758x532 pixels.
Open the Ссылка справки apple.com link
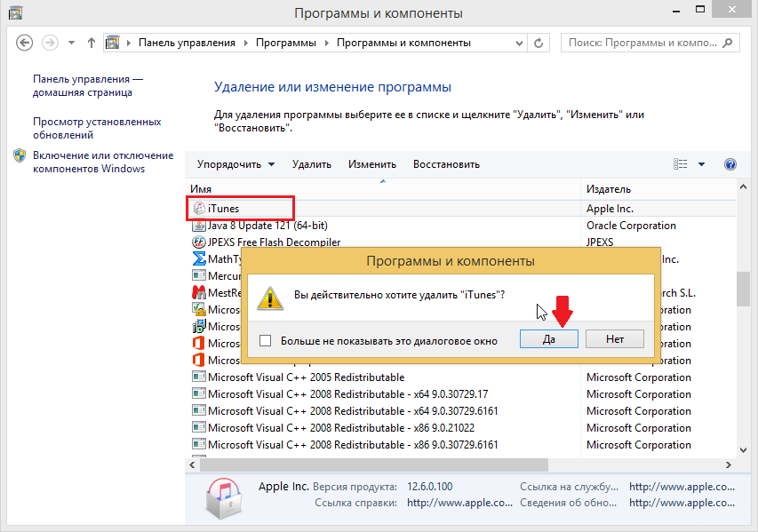tap(459, 503)
